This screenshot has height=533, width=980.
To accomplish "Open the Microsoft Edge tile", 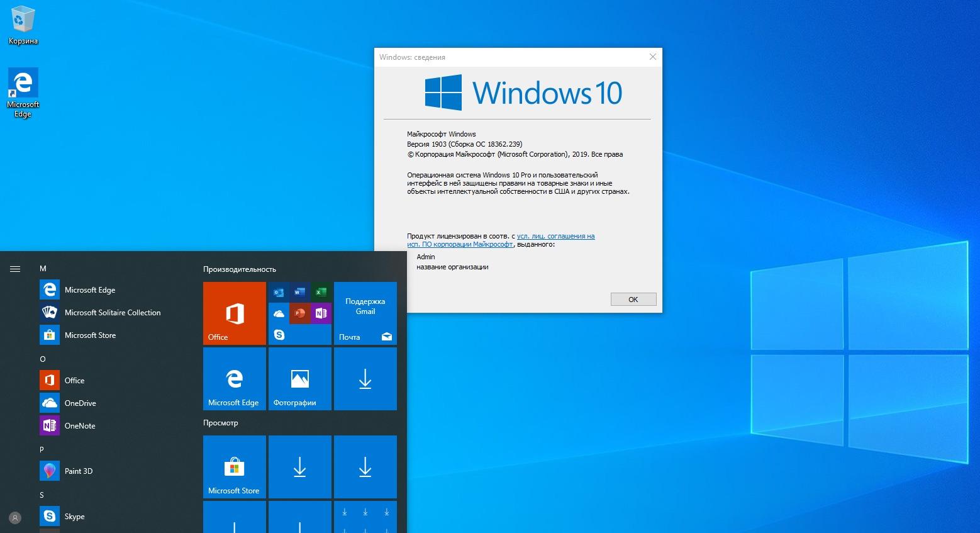I will pyautogui.click(x=235, y=379).
